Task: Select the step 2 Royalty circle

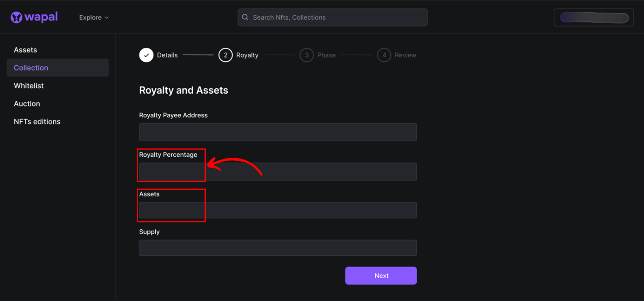Action: pos(225,55)
